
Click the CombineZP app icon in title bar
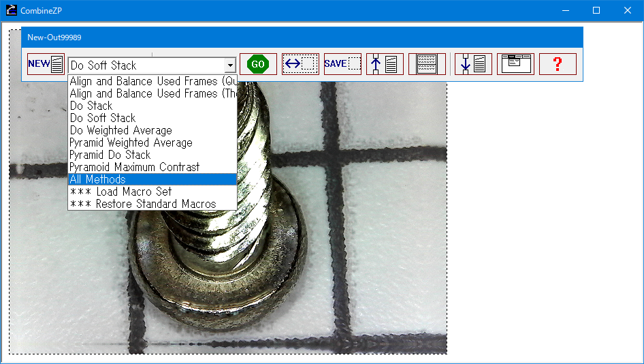click(12, 10)
